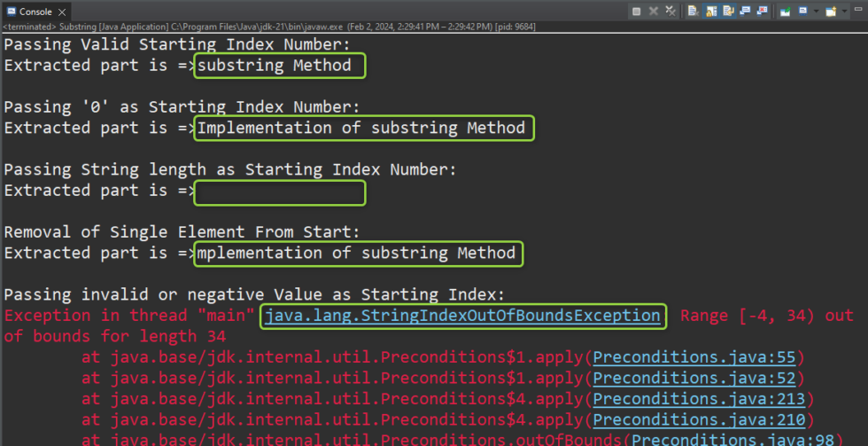
Task: Toggle Scroll Lock for the console
Action: pyautogui.click(x=711, y=11)
